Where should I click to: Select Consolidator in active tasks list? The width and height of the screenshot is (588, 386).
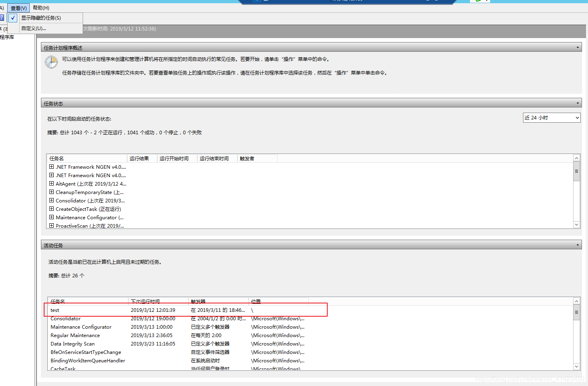tap(65, 319)
